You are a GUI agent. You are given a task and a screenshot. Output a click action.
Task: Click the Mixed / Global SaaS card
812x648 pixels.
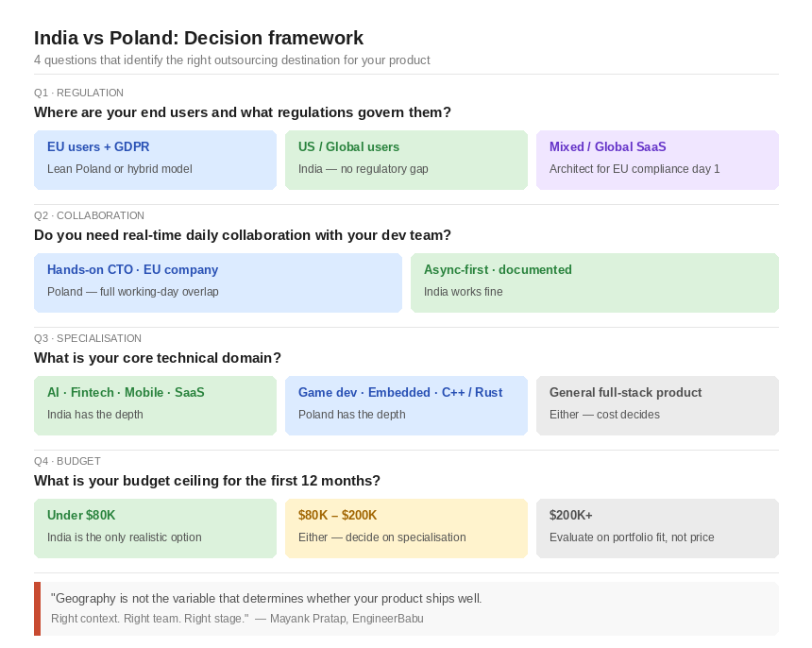tap(657, 160)
